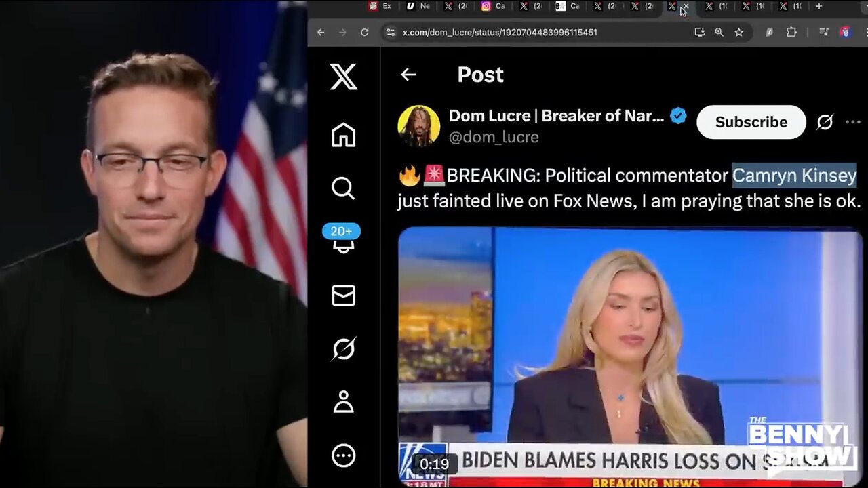Play the Fox News video in post
Screen dimensions: 868x488
click(x=629, y=357)
